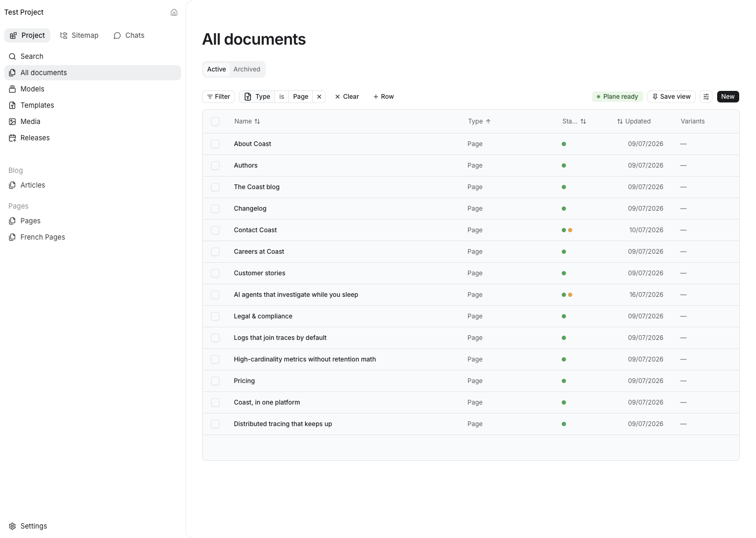This screenshot has width=756, height=538.
Task: Click Test Project title
Action: click(x=24, y=12)
